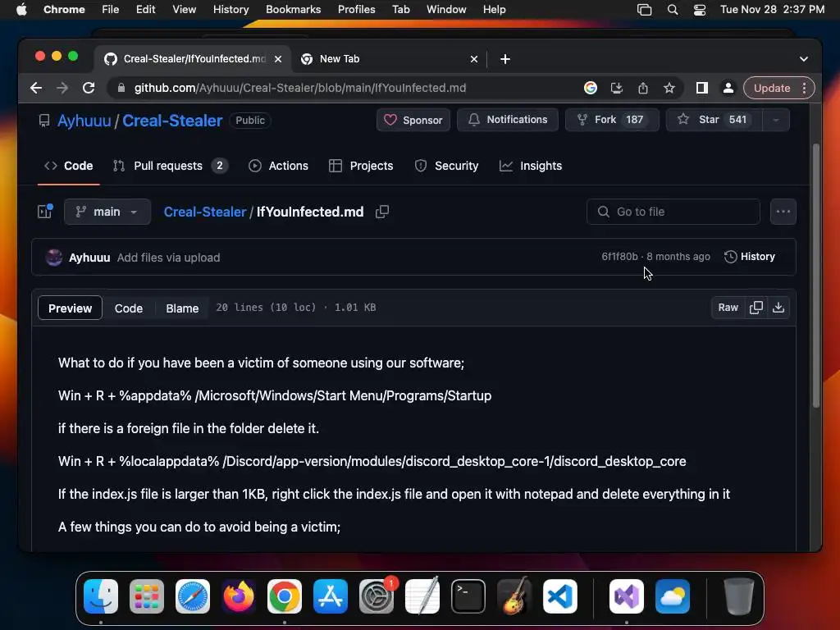The image size is (840, 630).
Task: Bookmark this page with the star icon
Action: click(x=669, y=88)
